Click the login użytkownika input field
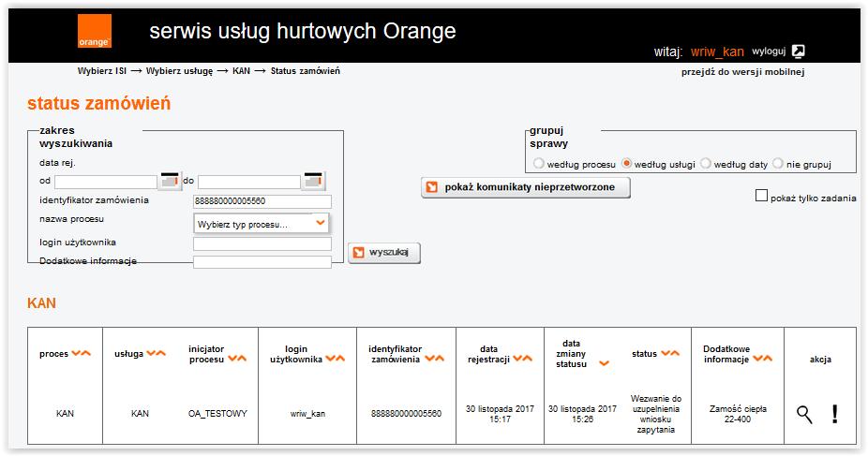 coord(262,243)
